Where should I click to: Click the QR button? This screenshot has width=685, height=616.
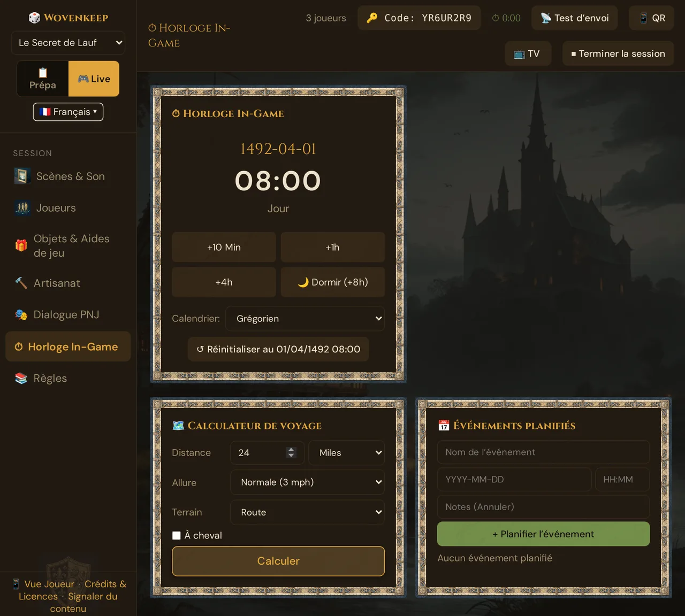click(x=651, y=18)
